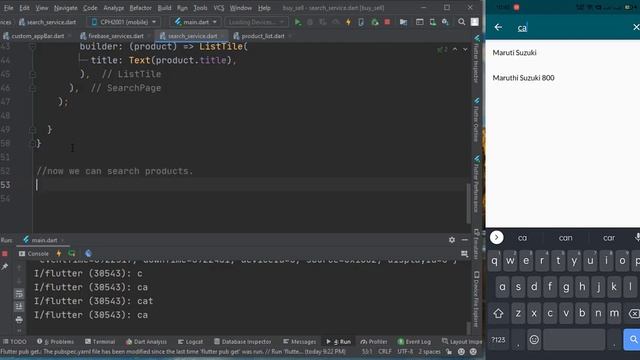
Task: Open the Logcat tool window
Action: point(190,342)
